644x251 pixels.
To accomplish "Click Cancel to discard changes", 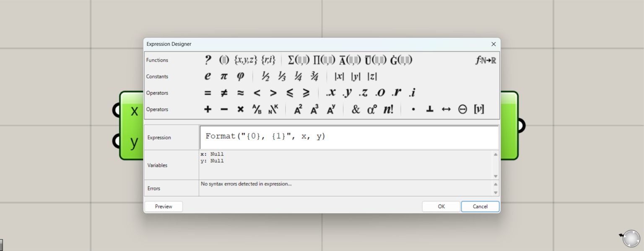I will click(480, 206).
